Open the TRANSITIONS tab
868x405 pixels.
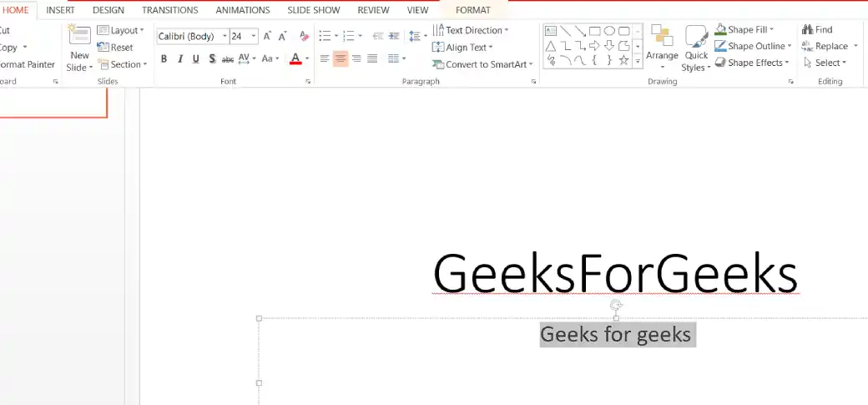[170, 10]
